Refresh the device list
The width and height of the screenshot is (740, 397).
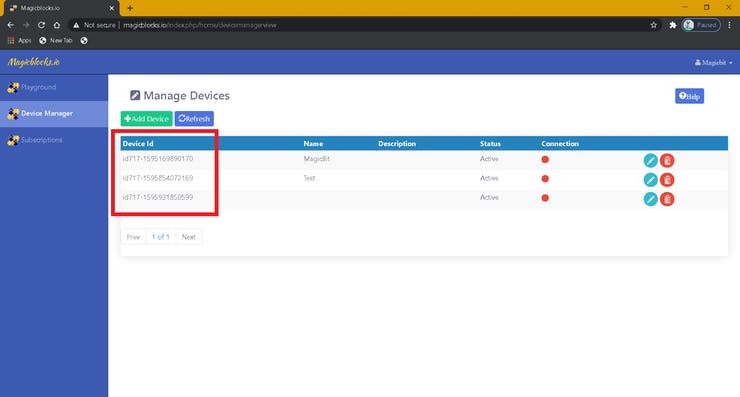tap(194, 118)
